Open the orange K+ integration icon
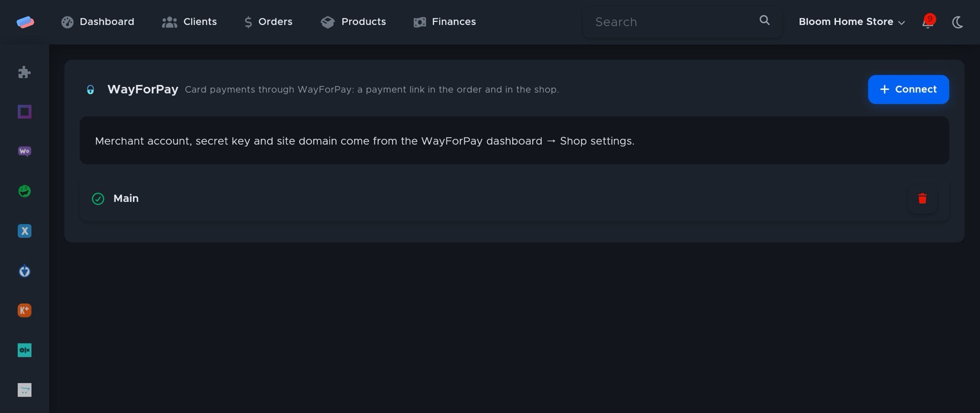The image size is (980, 413). click(x=24, y=310)
